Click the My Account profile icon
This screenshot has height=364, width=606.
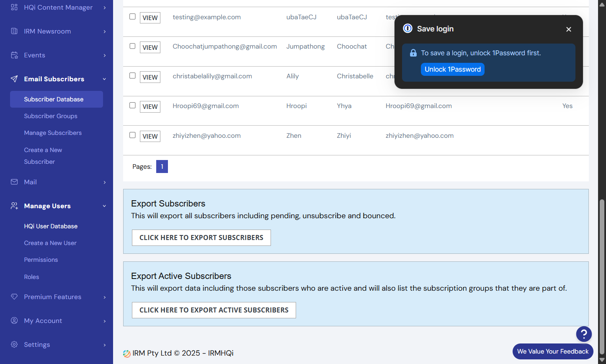(x=14, y=320)
